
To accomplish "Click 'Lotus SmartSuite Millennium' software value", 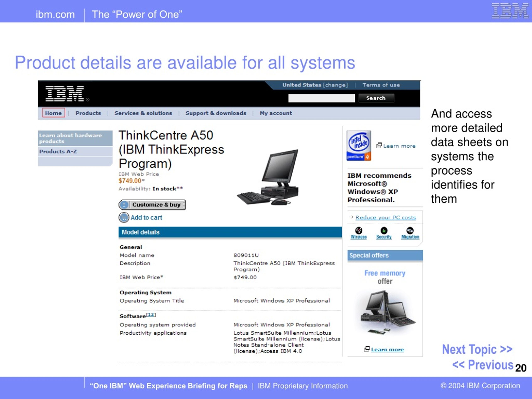I will 287,342.
